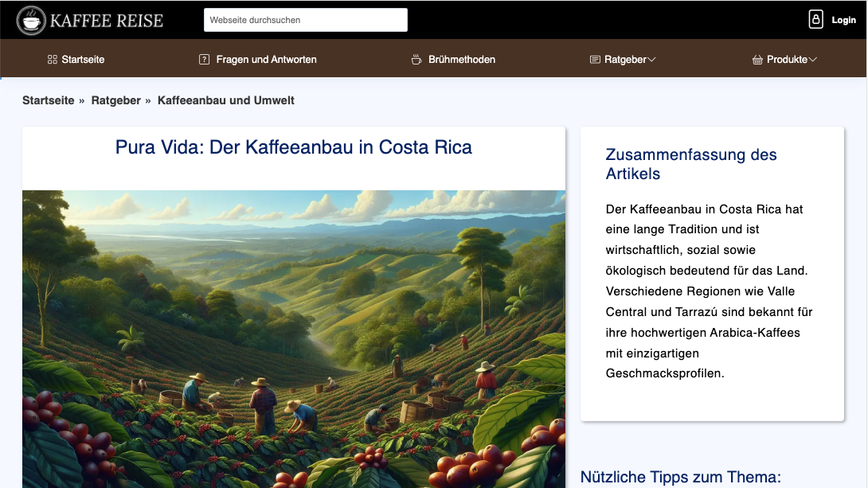Screen dimensions: 868x488
Task: Click the coffee pot Brühmethoden icon
Action: (416, 60)
